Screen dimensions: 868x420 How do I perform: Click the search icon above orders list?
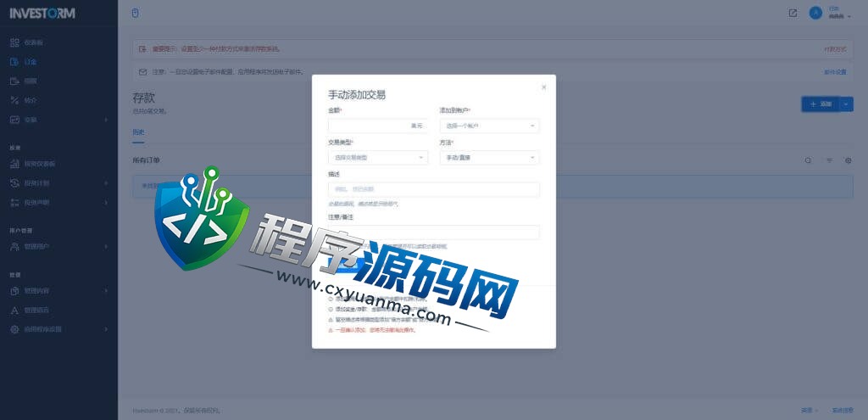click(808, 160)
